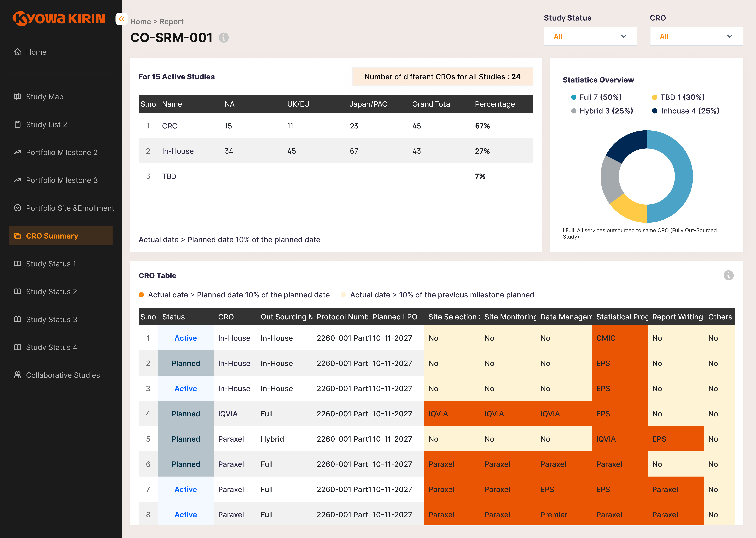Open Study Status 4 page
The height and width of the screenshot is (538, 756).
61,347
